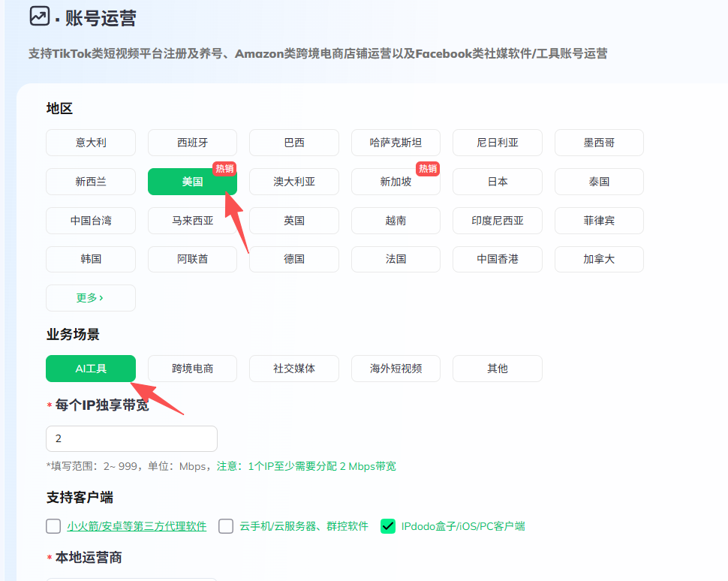728x581 pixels.
Task: Click the 账号运营 chart icon
Action: 39,16
